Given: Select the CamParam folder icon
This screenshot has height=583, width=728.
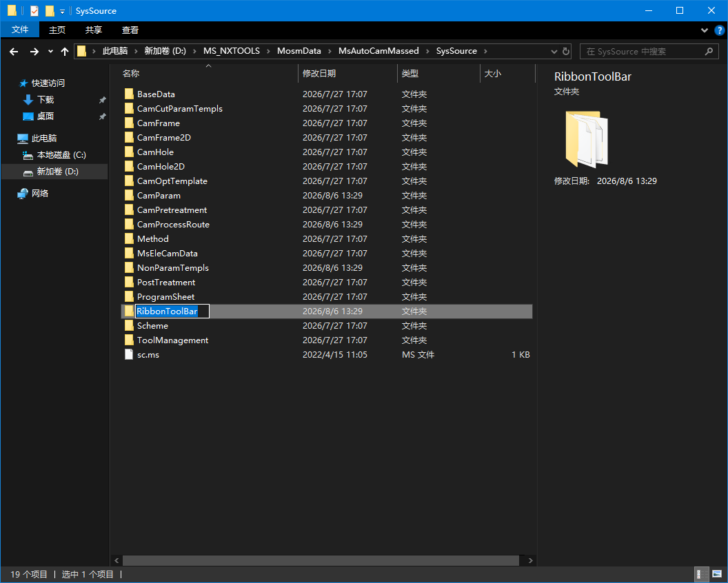Looking at the screenshot, I should (129, 196).
